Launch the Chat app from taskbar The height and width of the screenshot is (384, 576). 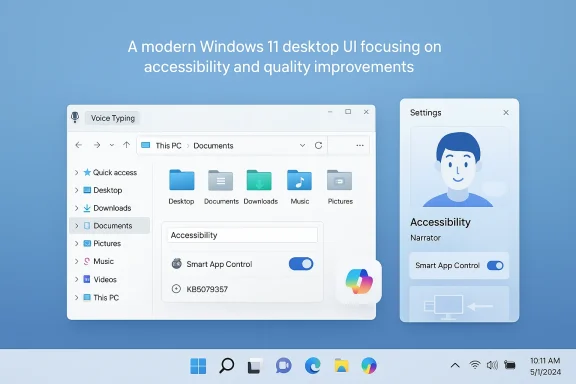pos(283,366)
